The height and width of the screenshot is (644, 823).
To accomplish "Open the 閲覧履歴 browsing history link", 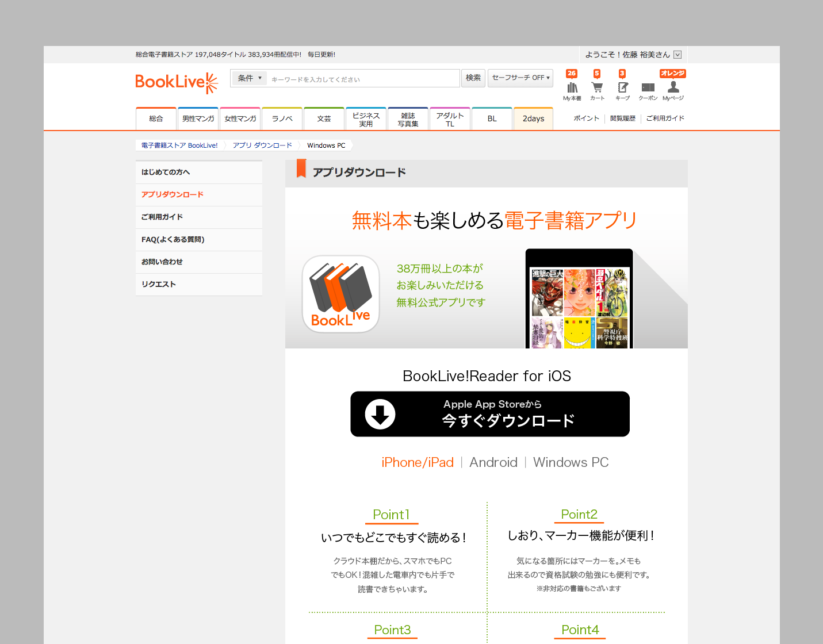I will point(623,118).
